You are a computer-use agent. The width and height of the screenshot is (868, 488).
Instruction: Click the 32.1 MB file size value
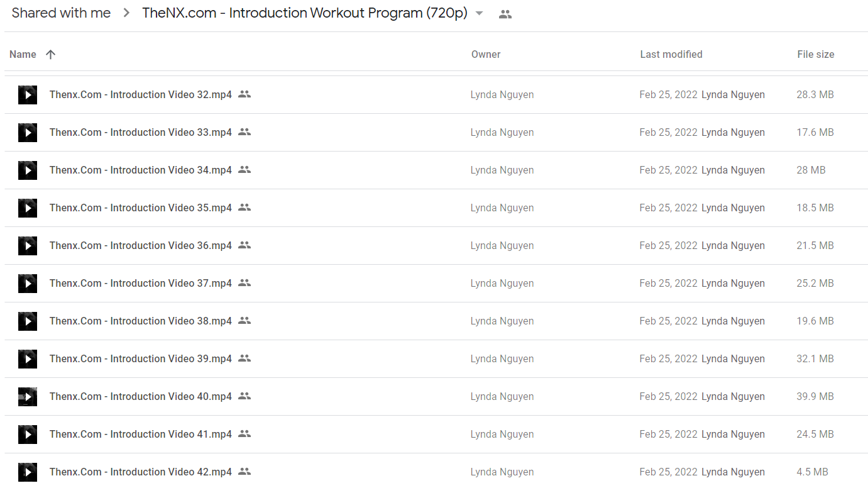pos(815,358)
